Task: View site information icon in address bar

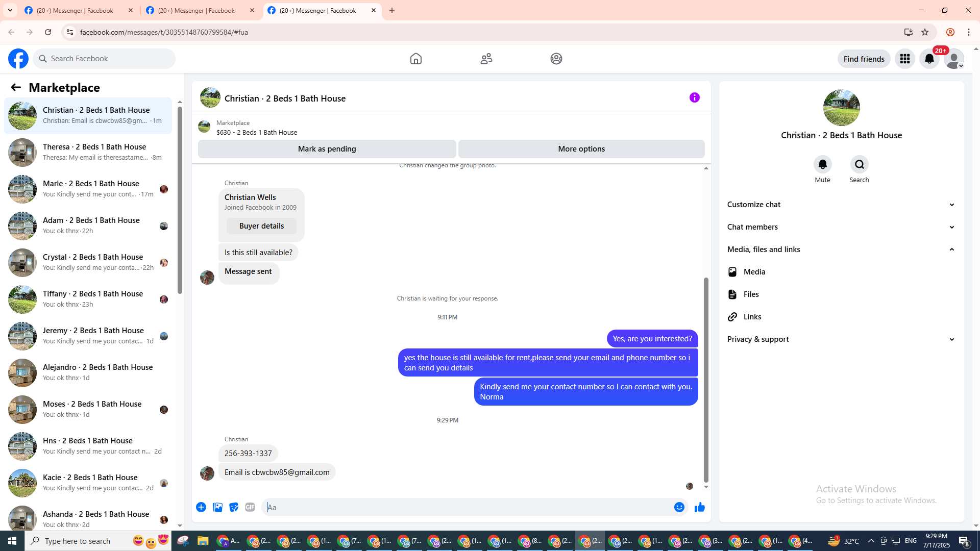Action: click(x=70, y=32)
